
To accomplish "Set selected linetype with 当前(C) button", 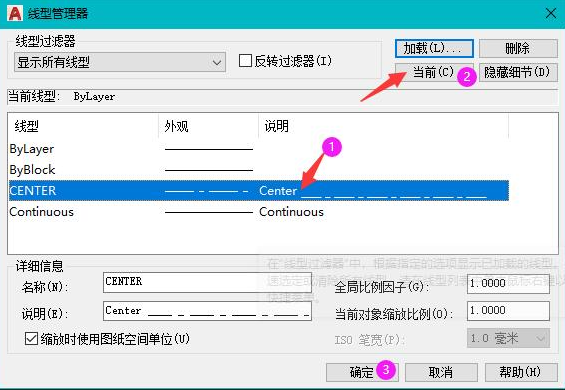I will pyautogui.click(x=434, y=72).
